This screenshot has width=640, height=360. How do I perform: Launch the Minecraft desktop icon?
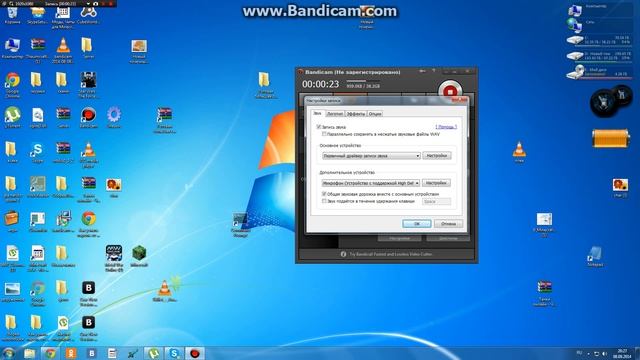(139, 256)
